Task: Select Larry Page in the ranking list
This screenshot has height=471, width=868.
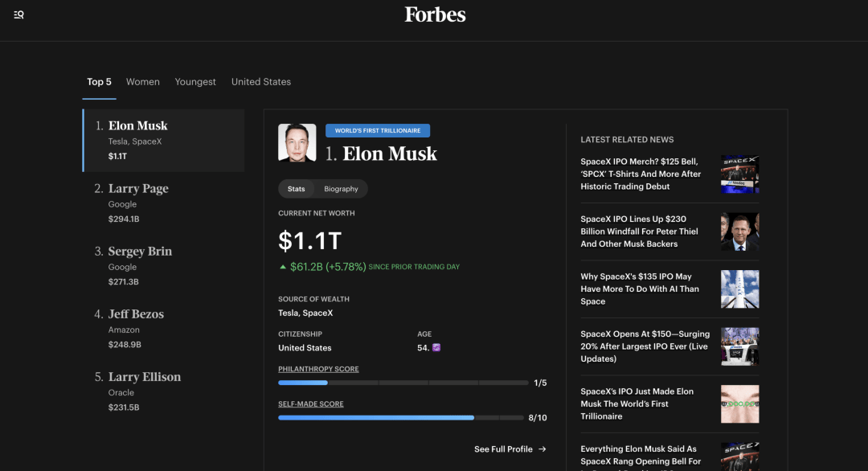Action: coord(163,203)
